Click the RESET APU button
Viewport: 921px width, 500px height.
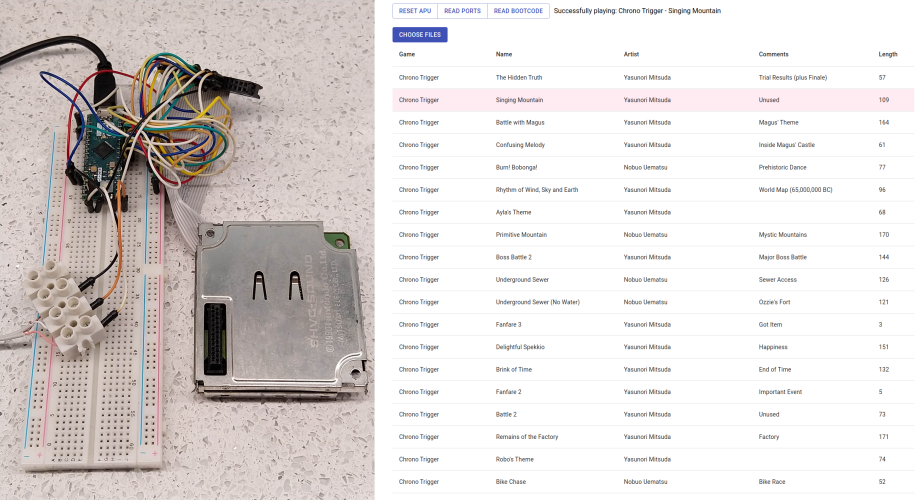pos(414,11)
